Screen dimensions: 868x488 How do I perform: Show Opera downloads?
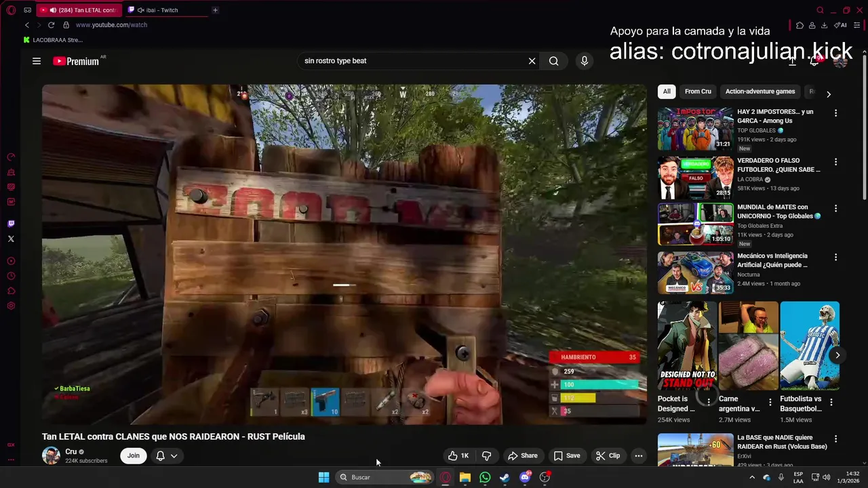tap(824, 25)
